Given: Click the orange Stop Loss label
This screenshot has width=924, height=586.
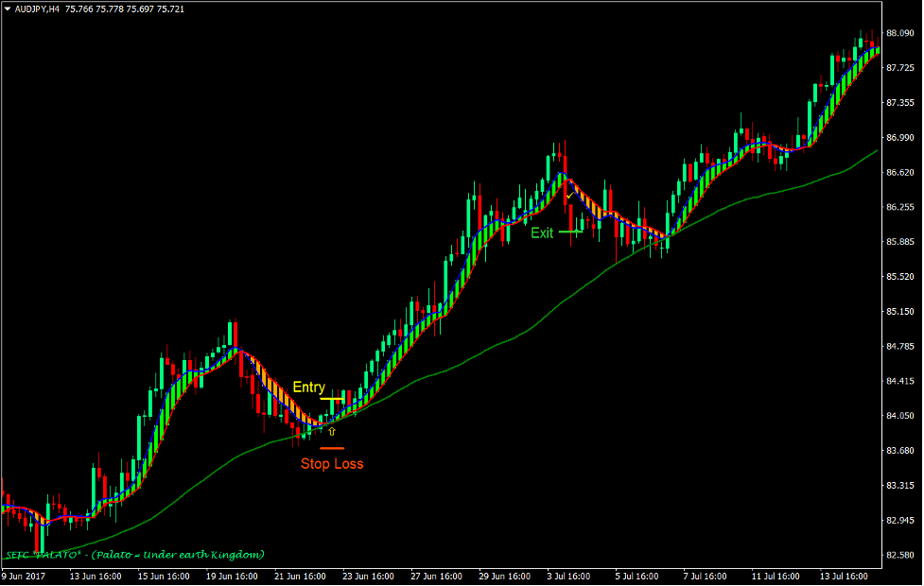Looking at the screenshot, I should (x=333, y=463).
